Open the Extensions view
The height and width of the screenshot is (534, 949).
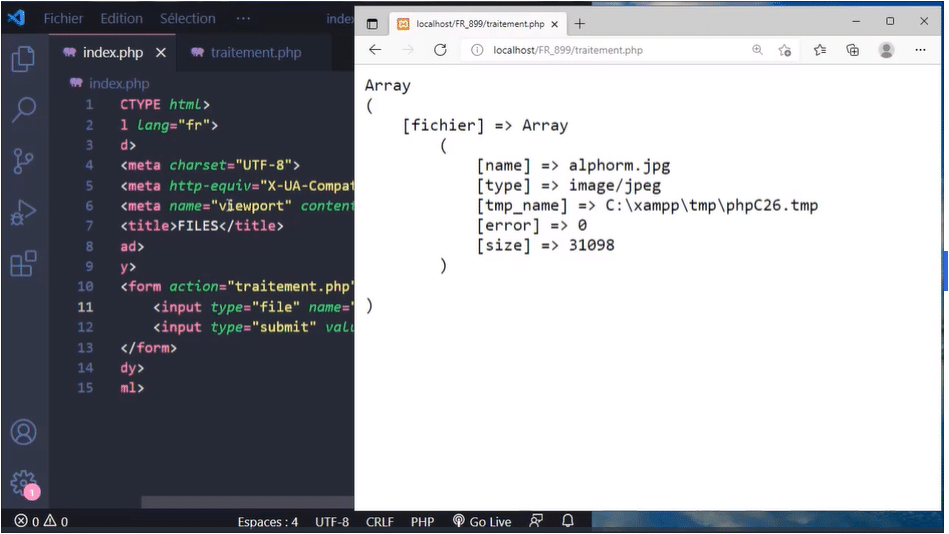[23, 263]
